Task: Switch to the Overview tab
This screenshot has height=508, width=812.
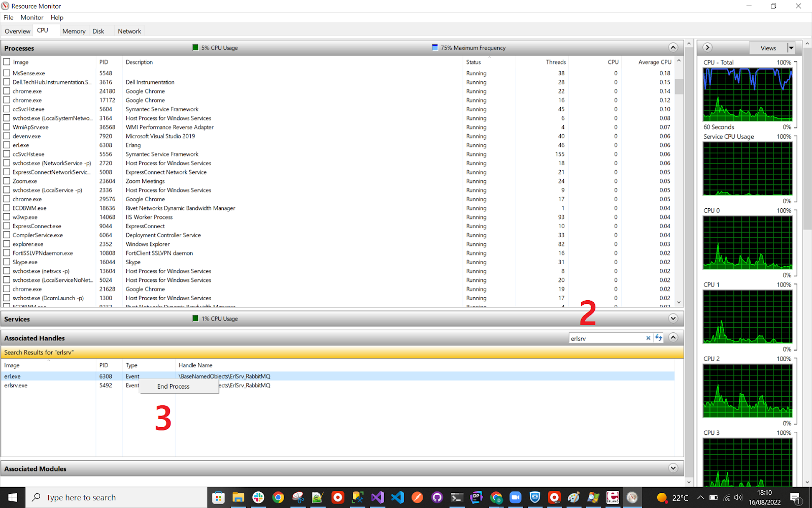Action: click(x=17, y=31)
